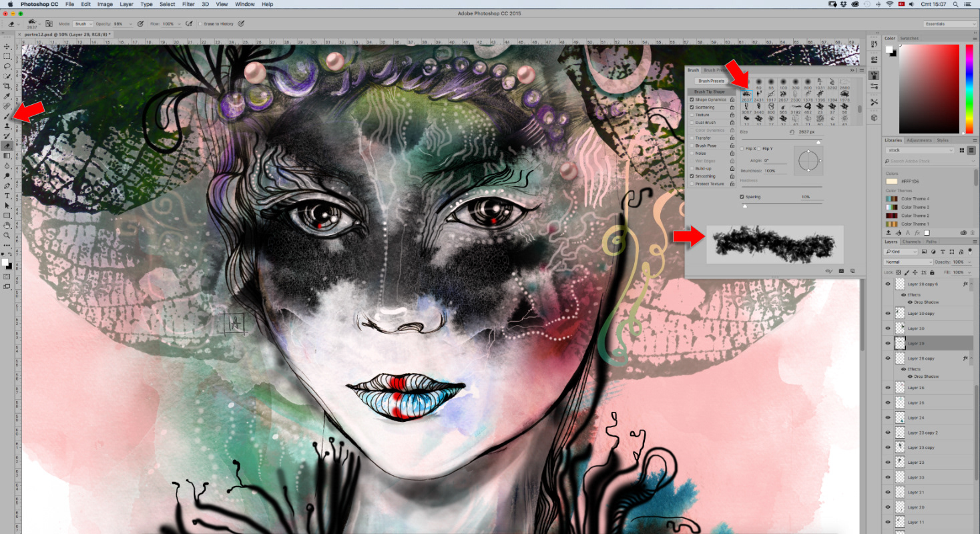Image resolution: width=980 pixels, height=534 pixels.
Task: Switch to the Channels tab
Action: [911, 242]
